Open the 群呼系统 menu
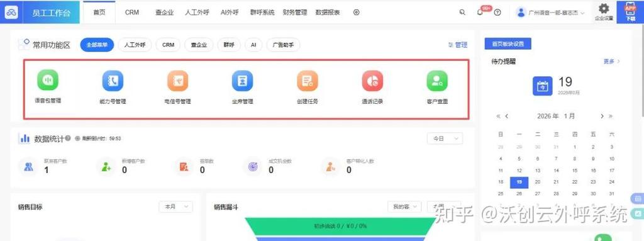The height and width of the screenshot is (241, 644). click(262, 13)
